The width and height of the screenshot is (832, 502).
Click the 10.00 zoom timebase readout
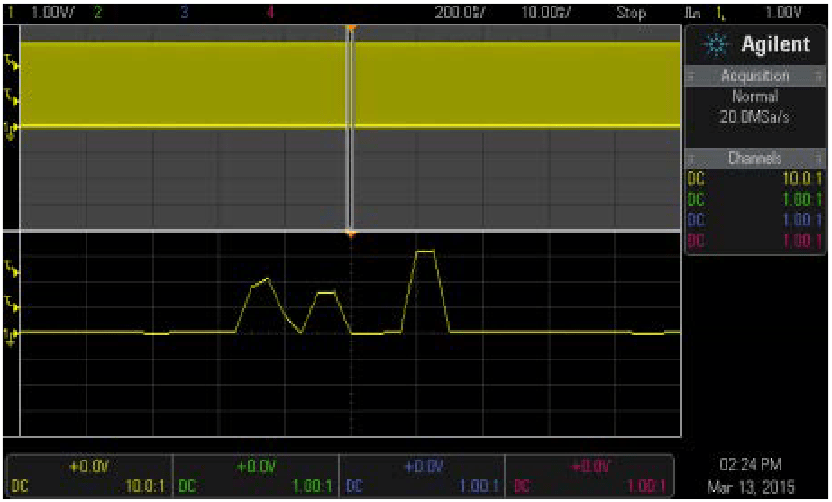(546, 13)
